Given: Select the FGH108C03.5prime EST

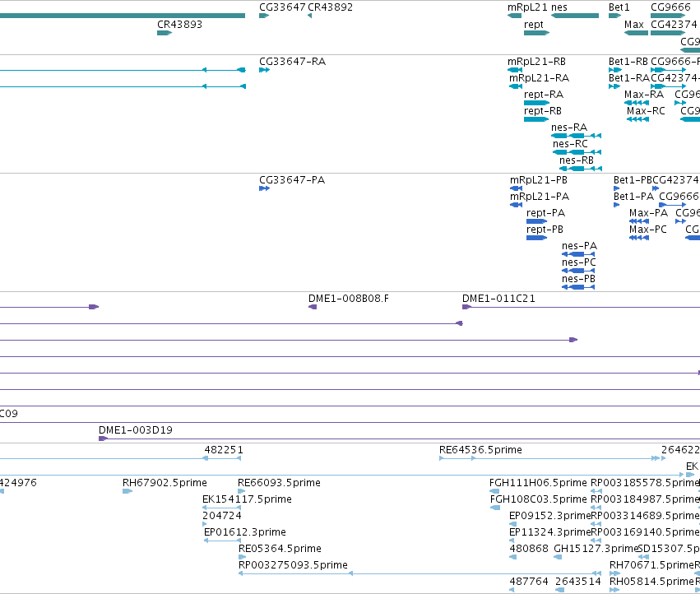Looking at the screenshot, I should click(x=495, y=508).
